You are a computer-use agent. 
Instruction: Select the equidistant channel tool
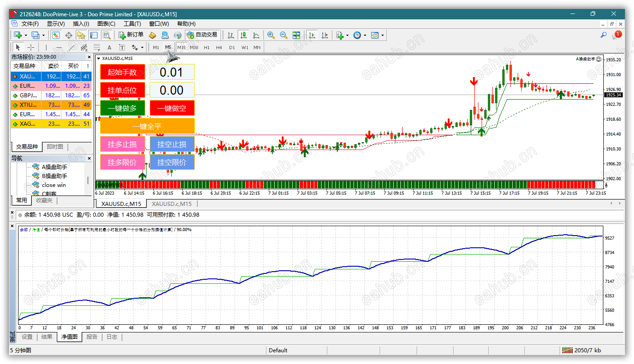point(84,47)
